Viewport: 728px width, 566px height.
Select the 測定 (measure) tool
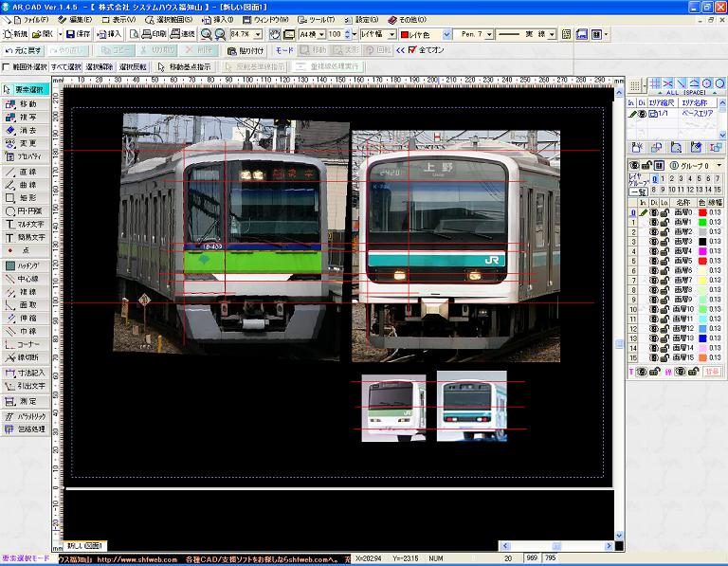(26, 401)
